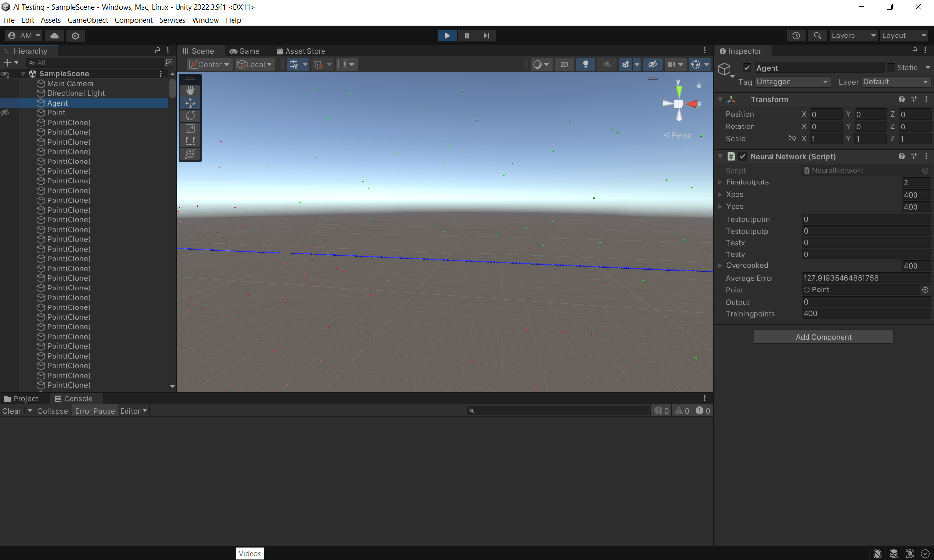The image size is (934, 560).
Task: Click the Average Error input field
Action: pos(865,278)
